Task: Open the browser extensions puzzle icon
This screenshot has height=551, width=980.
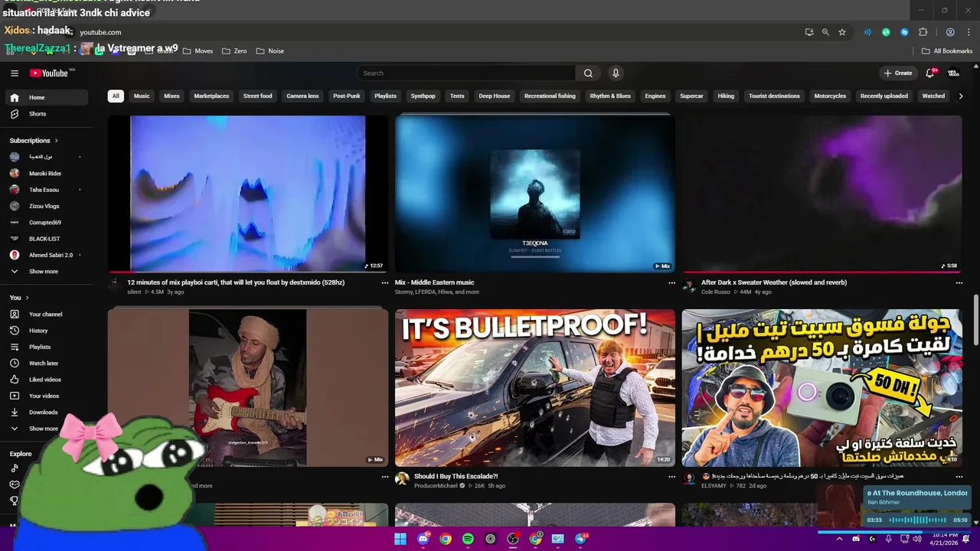Action: 923,32
